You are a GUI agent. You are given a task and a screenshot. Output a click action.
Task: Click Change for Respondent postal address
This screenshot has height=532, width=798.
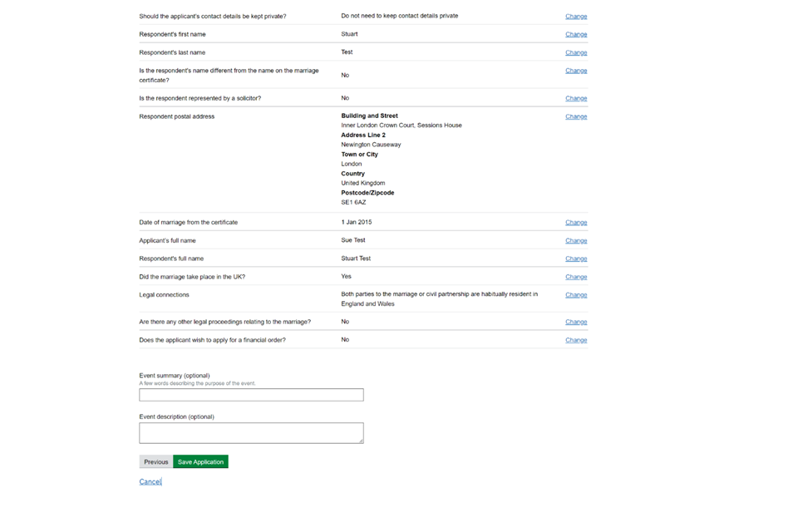tap(575, 117)
